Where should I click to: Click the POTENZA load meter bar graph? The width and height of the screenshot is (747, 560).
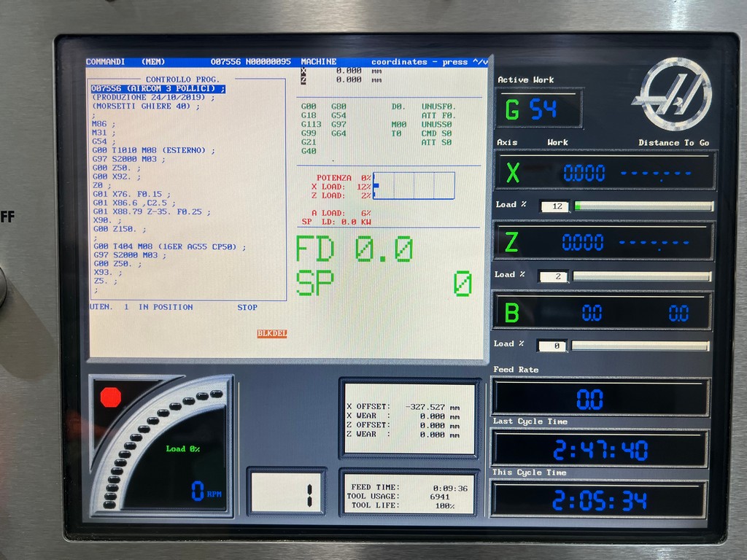click(414, 186)
